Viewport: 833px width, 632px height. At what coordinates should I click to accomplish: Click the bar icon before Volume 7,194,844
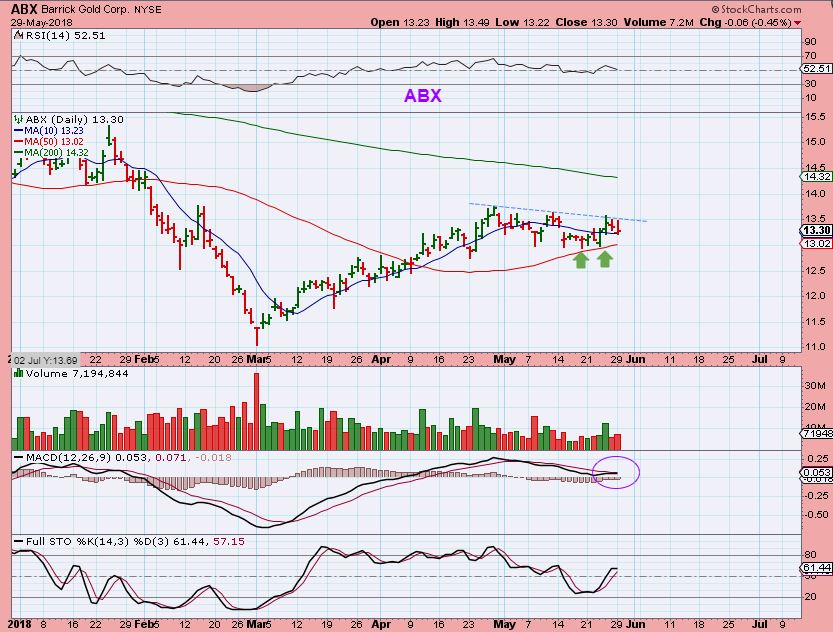[x=19, y=373]
